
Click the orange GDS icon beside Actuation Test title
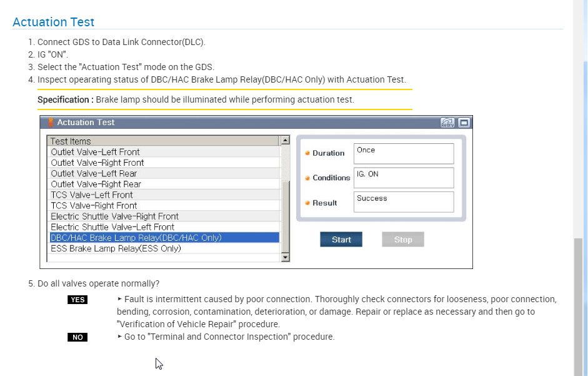[x=51, y=122]
